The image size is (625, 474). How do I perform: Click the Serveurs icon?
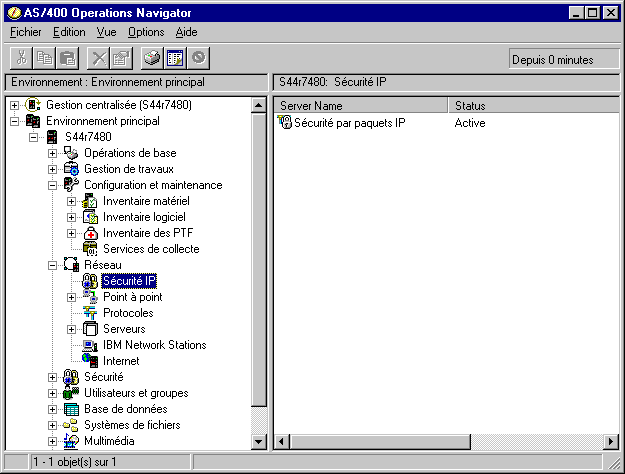(x=90, y=329)
